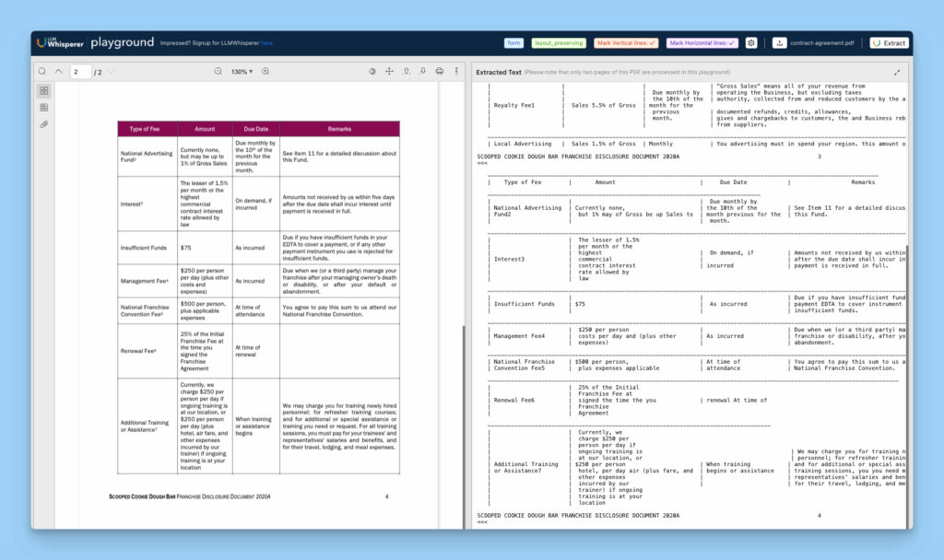Click the search magnifier in PDF toolbar
Viewport: 944px width, 560px height.
(42, 72)
